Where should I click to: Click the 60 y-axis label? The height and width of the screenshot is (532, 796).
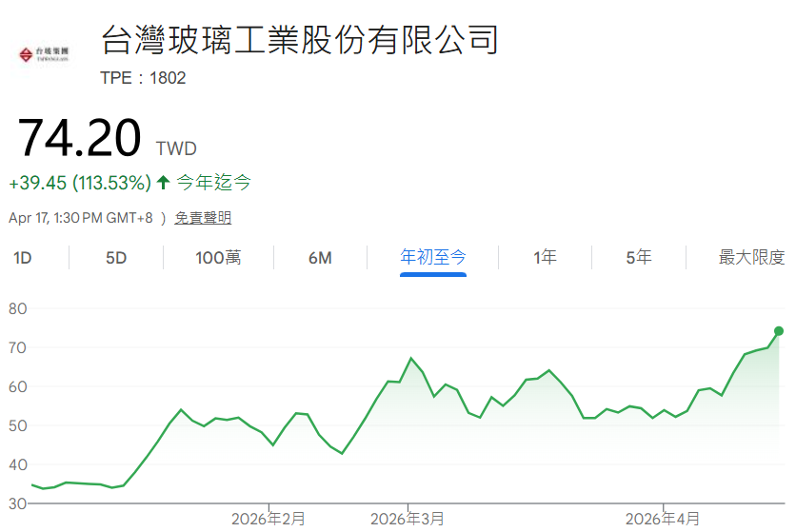pyautogui.click(x=17, y=386)
